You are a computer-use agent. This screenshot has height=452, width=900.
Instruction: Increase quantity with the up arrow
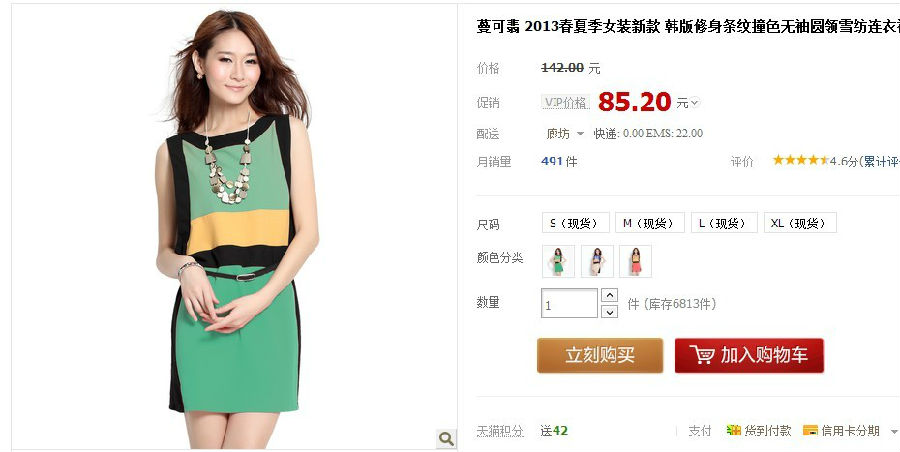pyautogui.click(x=609, y=295)
